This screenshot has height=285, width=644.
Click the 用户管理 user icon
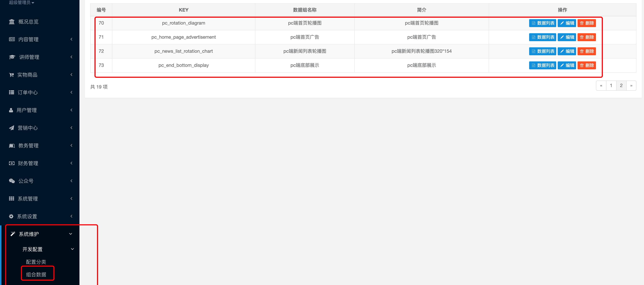click(x=11, y=110)
